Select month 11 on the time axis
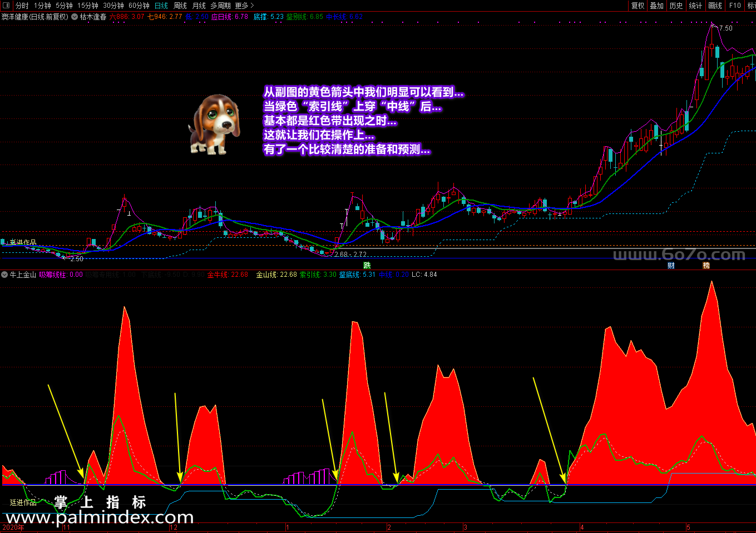Image resolution: width=756 pixels, height=533 pixels. (x=66, y=527)
